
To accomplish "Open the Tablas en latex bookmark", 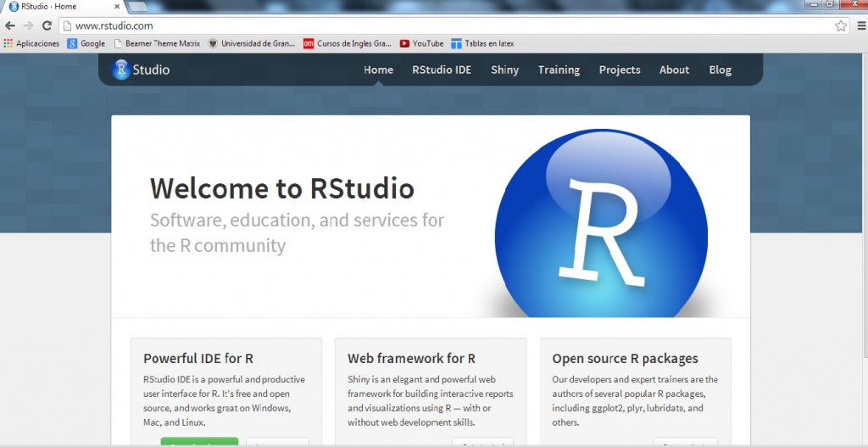I will coord(482,43).
